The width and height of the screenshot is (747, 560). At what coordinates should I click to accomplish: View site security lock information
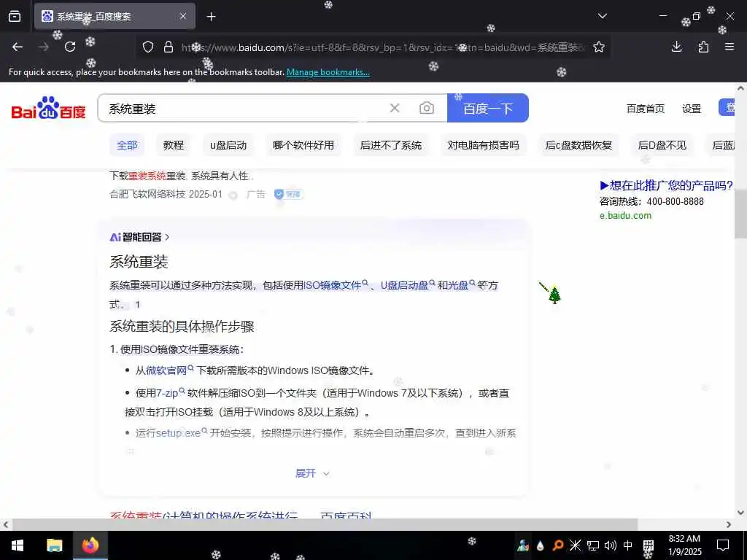(x=169, y=47)
